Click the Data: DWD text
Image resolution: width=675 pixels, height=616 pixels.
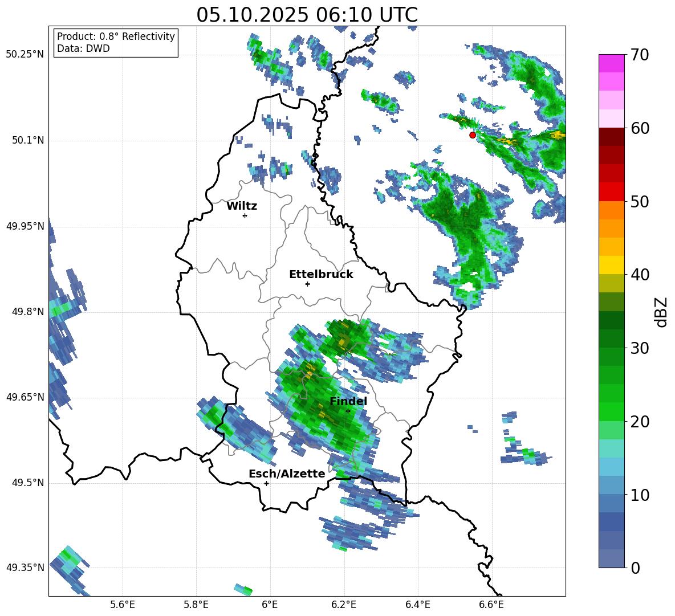tap(83, 48)
